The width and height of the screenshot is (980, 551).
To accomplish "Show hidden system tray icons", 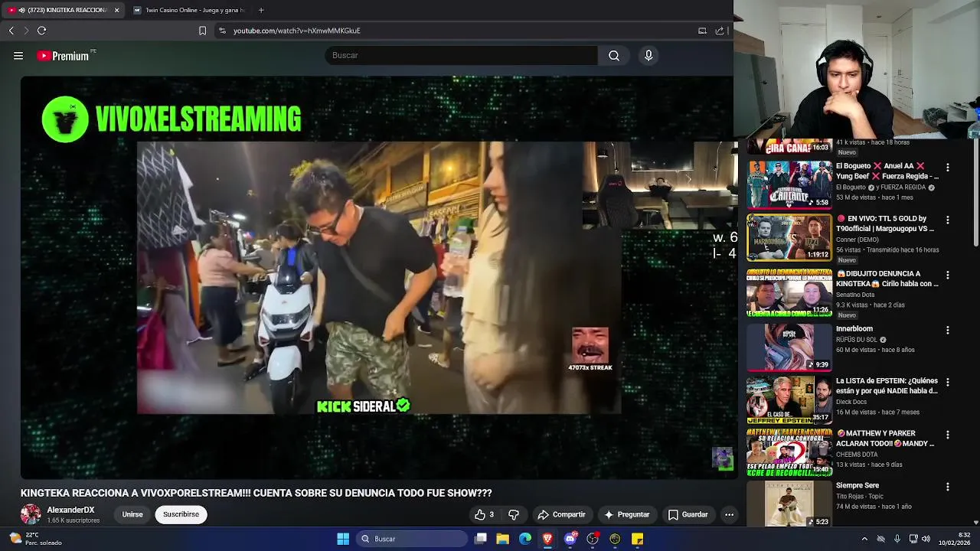I will 864,539.
